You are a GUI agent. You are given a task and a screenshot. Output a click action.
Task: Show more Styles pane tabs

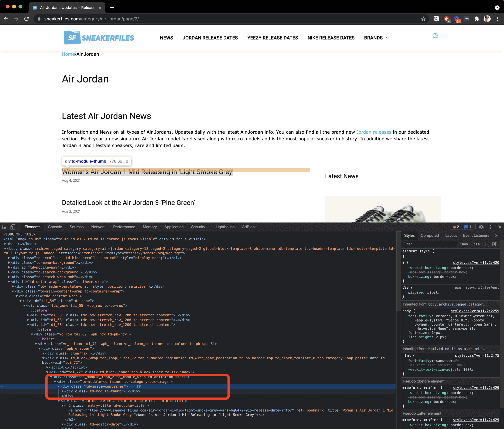(497, 235)
